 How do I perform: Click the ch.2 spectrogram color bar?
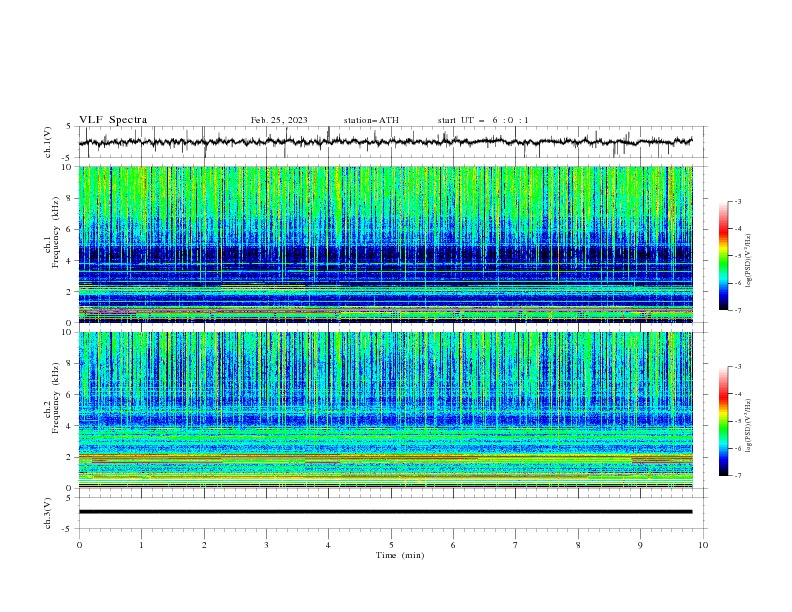[723, 421]
